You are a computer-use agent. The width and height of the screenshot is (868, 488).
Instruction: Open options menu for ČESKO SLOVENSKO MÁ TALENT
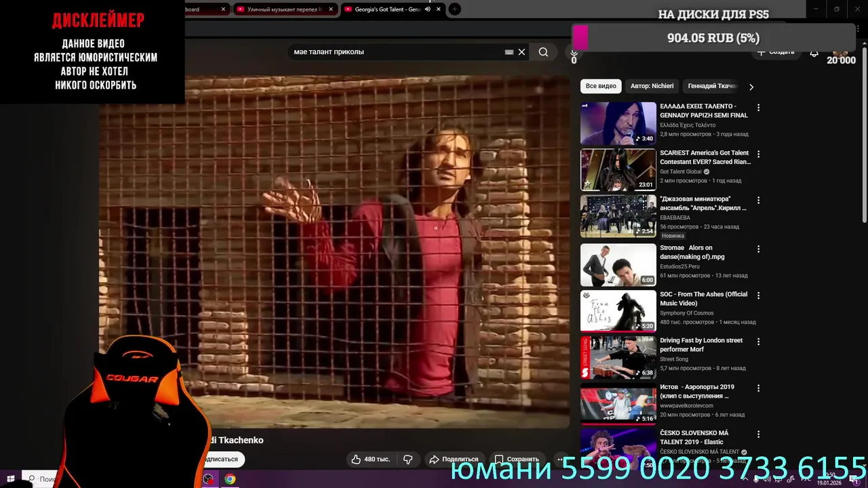758,434
